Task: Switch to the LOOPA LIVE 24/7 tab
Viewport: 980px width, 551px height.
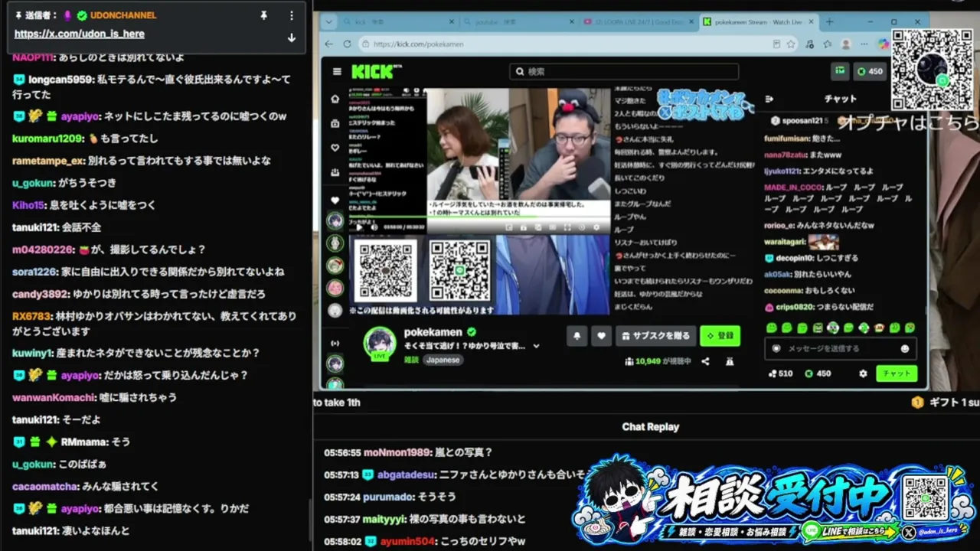Action: 638,22
